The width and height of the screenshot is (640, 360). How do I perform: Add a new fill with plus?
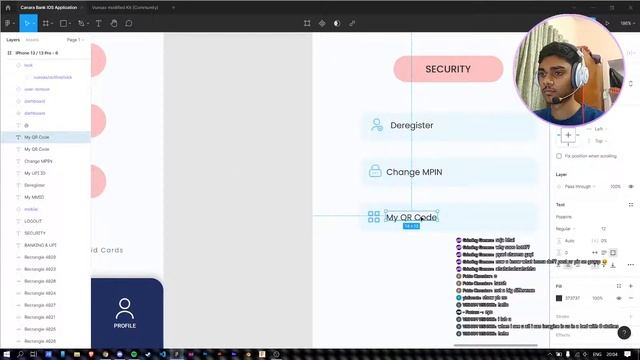pyautogui.click(x=631, y=286)
